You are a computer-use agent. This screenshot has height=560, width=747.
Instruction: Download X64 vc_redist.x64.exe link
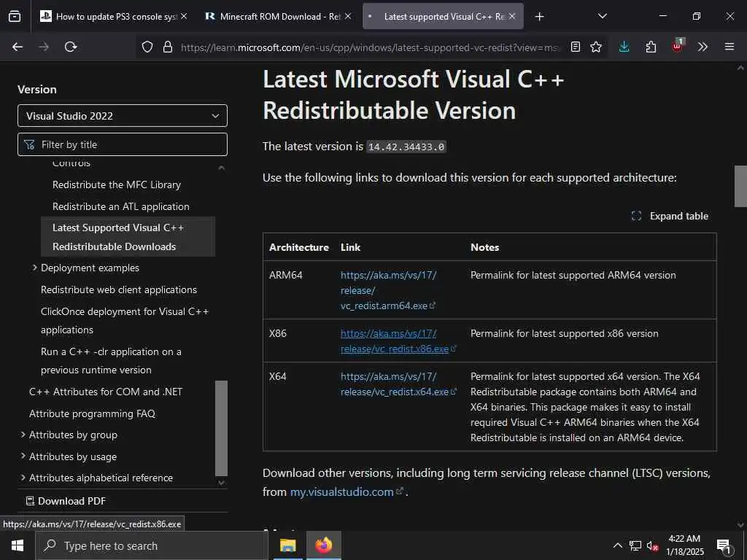(x=398, y=384)
